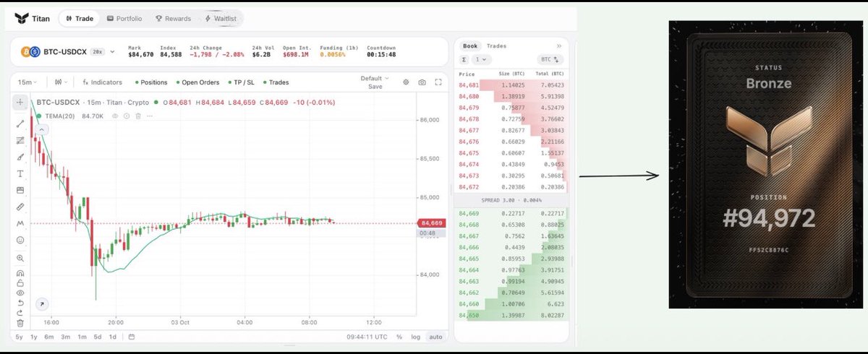This screenshot has height=354, width=868.
Task: Toggle Trades display on chart
Action: [x=276, y=82]
